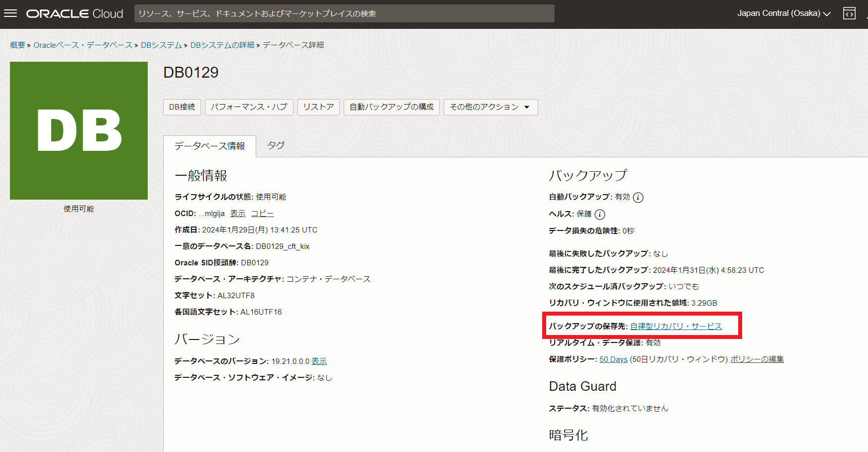868x452 pixels.
Task: Focus the resource search field
Action: click(344, 13)
